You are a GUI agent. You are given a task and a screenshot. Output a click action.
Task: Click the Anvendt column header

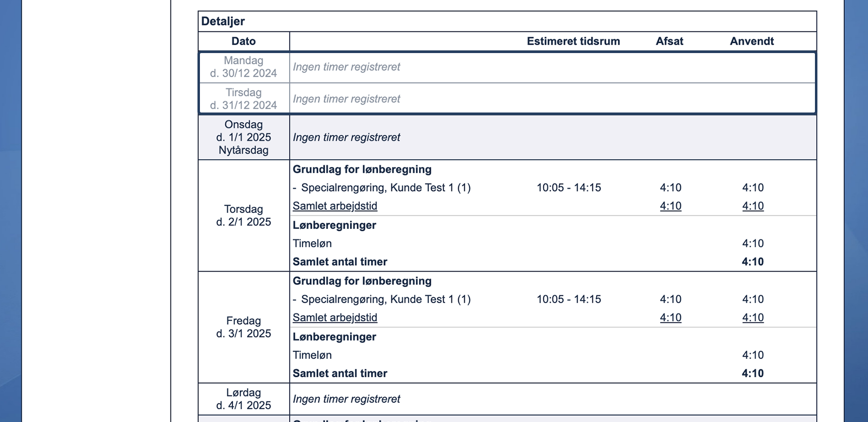[x=752, y=41]
